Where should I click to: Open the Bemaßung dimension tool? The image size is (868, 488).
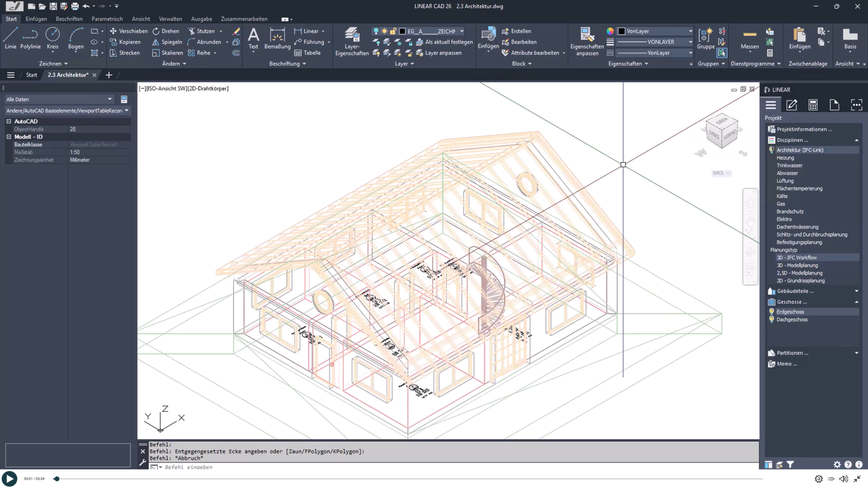click(277, 39)
